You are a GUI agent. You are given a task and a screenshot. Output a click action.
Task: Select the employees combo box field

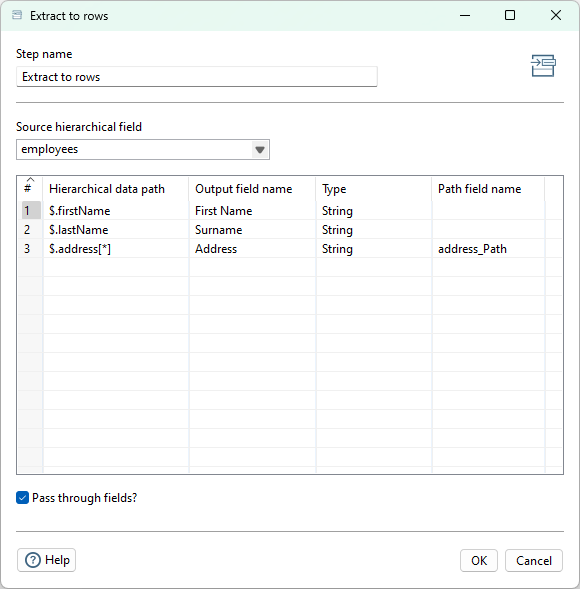coord(143,150)
